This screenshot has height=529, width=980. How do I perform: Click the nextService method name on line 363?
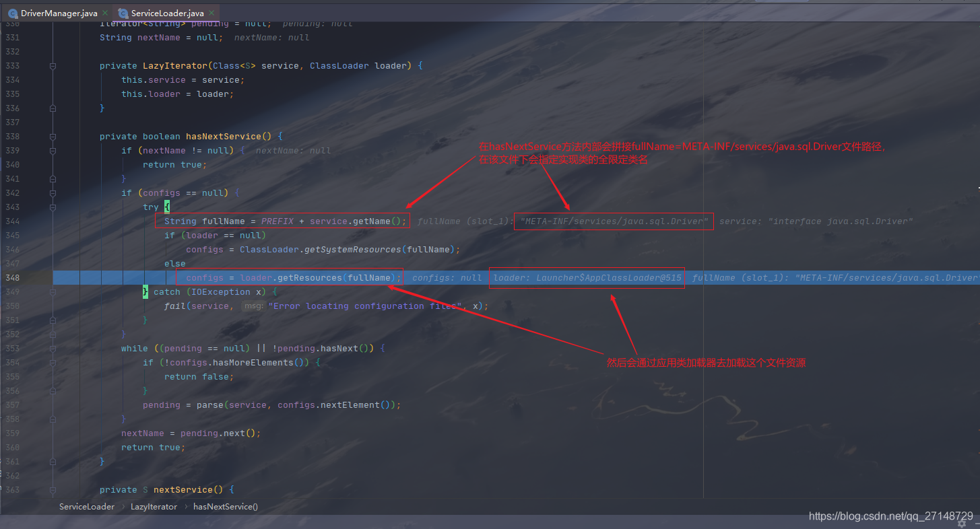pos(183,490)
